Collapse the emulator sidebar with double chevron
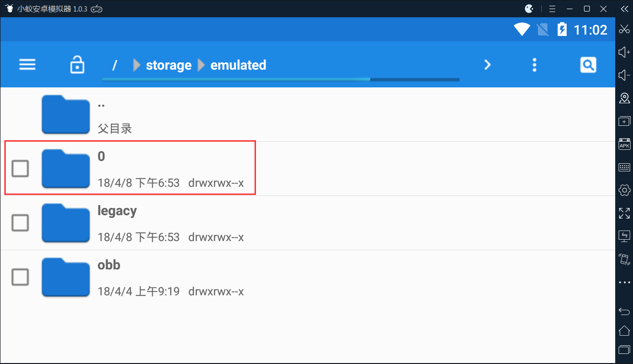Screen dimensions: 633x364 624,9
